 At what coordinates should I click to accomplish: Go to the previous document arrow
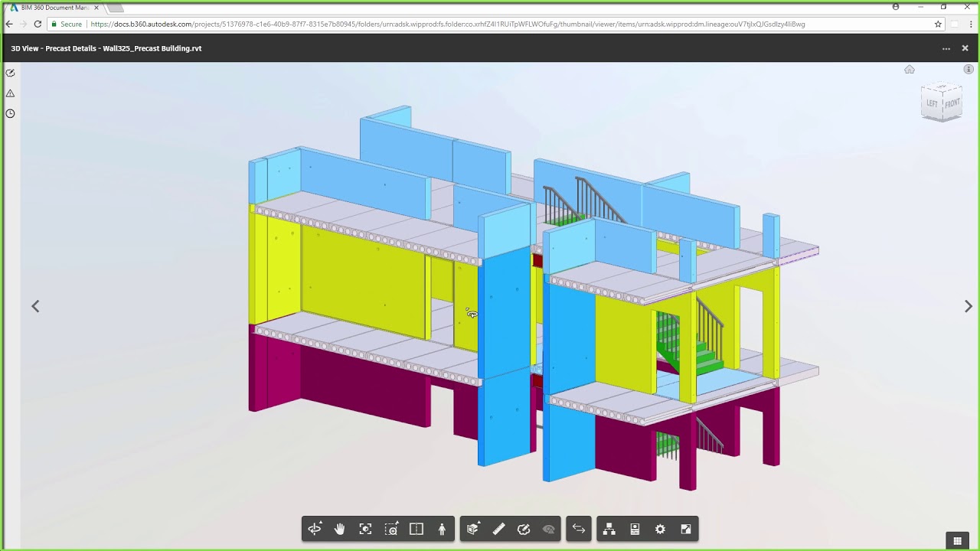coord(35,306)
